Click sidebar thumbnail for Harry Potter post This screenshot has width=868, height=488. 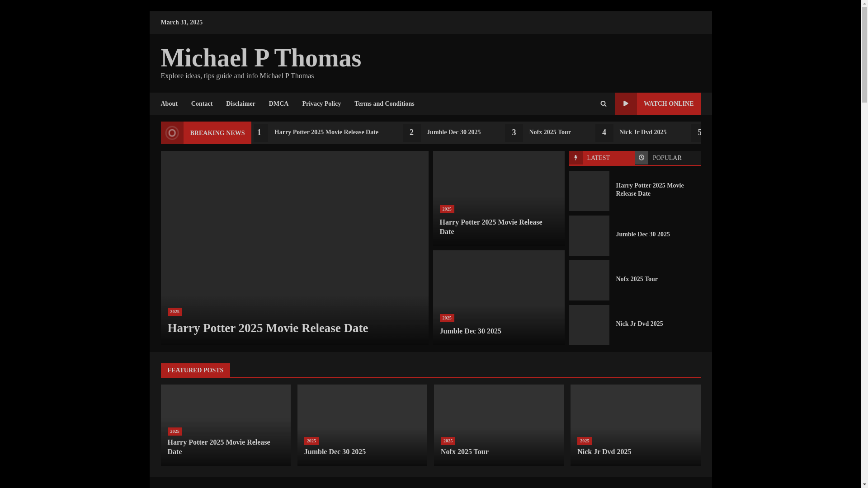(x=589, y=191)
